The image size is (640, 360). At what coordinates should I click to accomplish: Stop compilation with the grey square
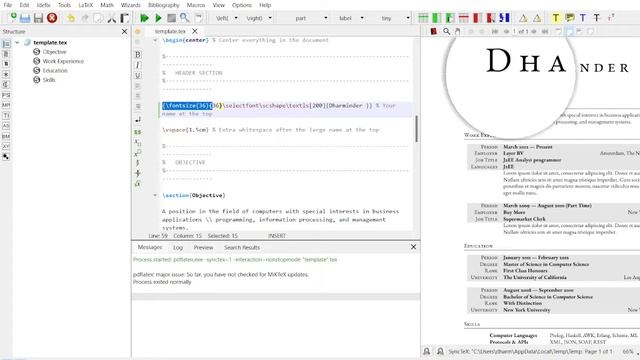coord(171,18)
